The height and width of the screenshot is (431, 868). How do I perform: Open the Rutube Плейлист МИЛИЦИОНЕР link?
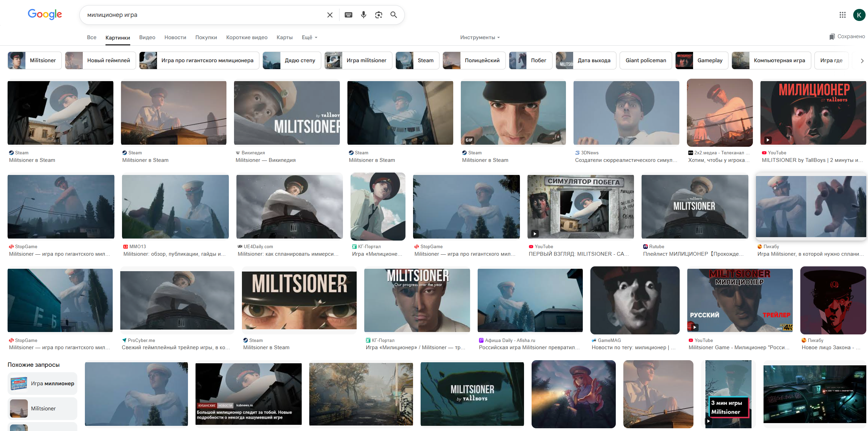click(x=693, y=254)
